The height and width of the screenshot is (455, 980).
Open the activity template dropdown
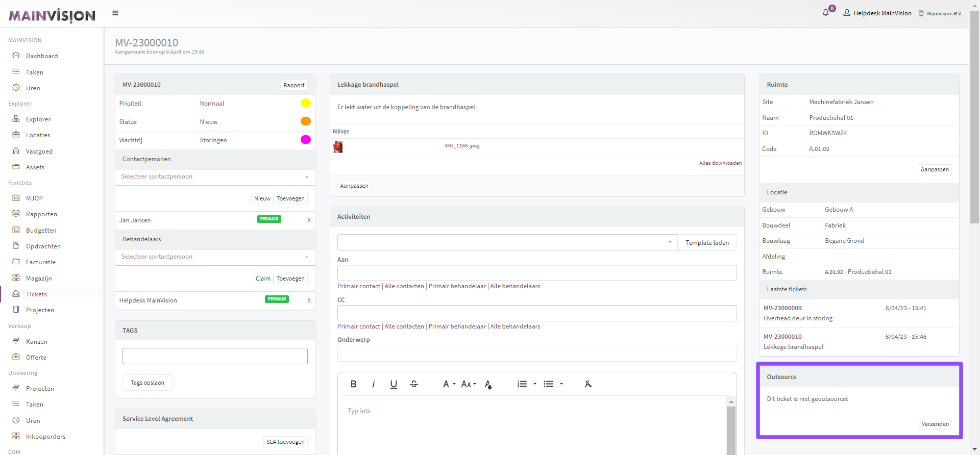pos(507,242)
